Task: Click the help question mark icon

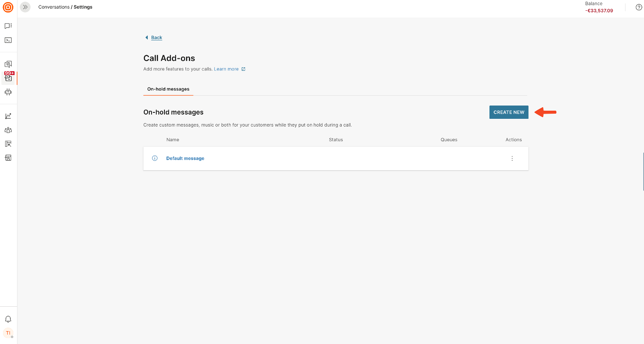Action: (639, 7)
